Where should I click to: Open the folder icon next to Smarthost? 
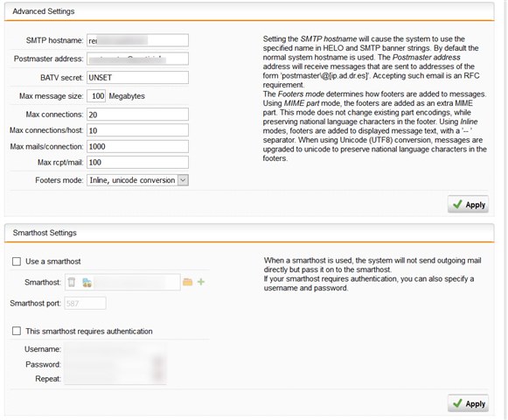188,282
